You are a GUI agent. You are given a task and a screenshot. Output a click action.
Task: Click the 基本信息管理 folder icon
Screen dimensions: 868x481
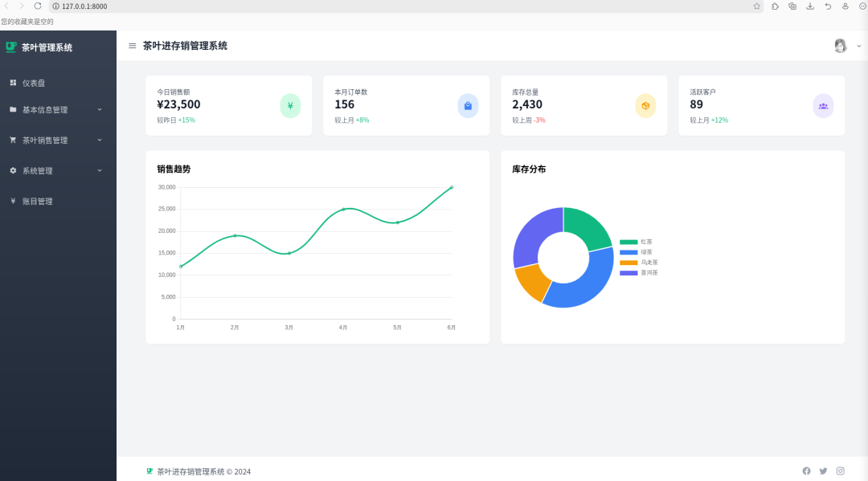pos(13,109)
